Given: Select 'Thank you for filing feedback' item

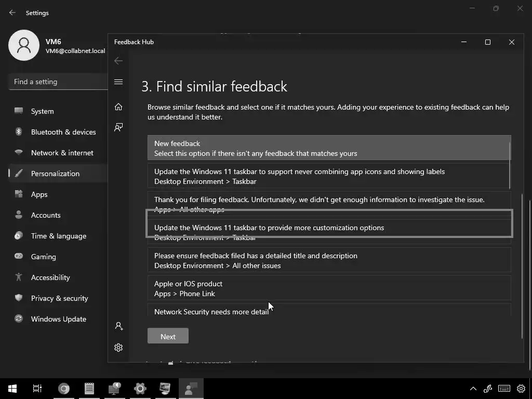Looking at the screenshot, I should tap(329, 204).
